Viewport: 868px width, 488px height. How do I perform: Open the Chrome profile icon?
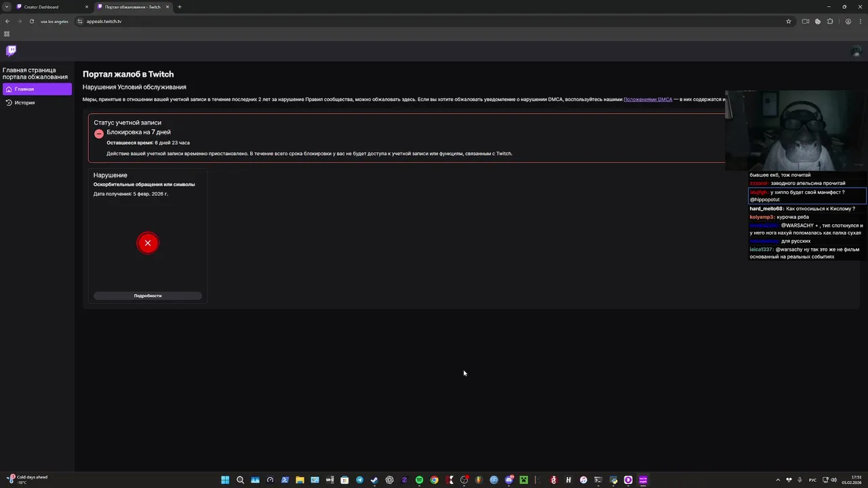coord(848,21)
